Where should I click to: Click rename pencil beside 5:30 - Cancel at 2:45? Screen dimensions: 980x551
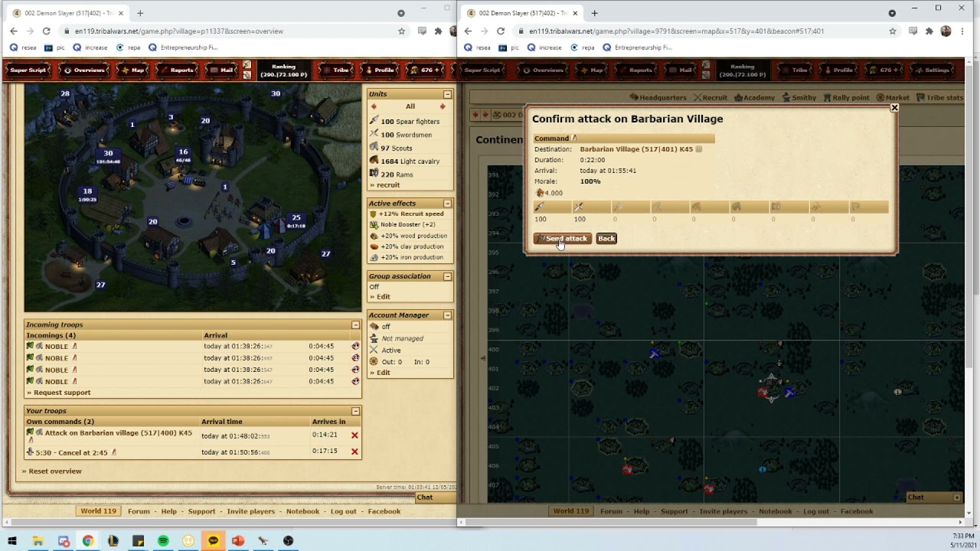114,452
